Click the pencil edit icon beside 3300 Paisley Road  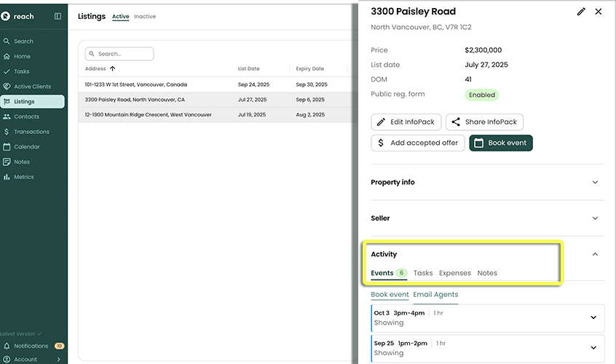coord(580,12)
